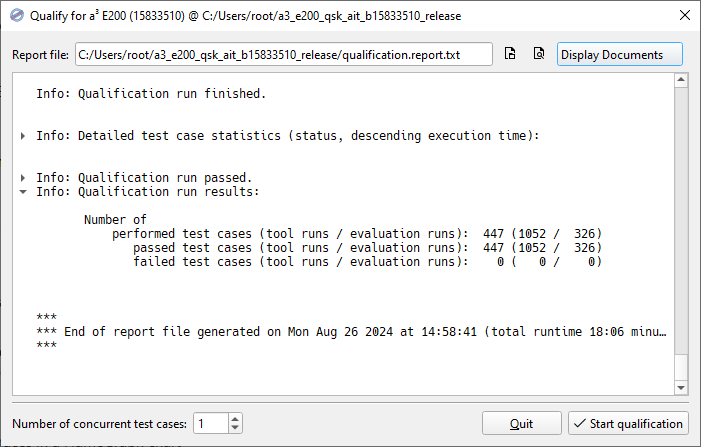Click the Quit button
Viewport: 701px width, 447px height.
coord(521,423)
